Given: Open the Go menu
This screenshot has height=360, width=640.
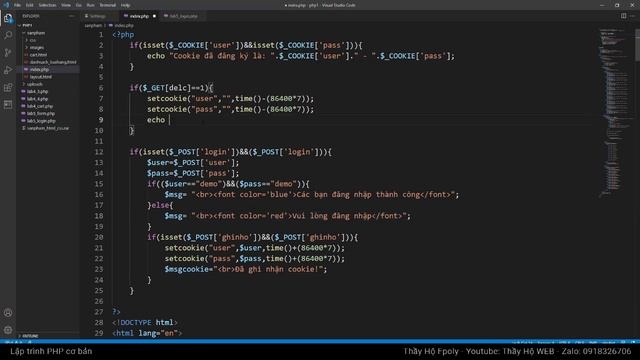Looking at the screenshot, I should pos(79,5).
